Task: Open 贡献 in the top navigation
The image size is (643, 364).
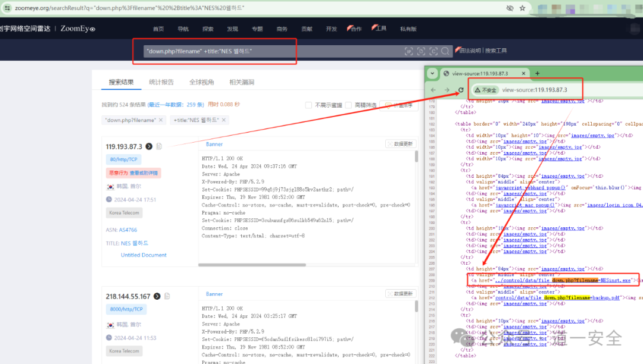Action: coord(307,29)
